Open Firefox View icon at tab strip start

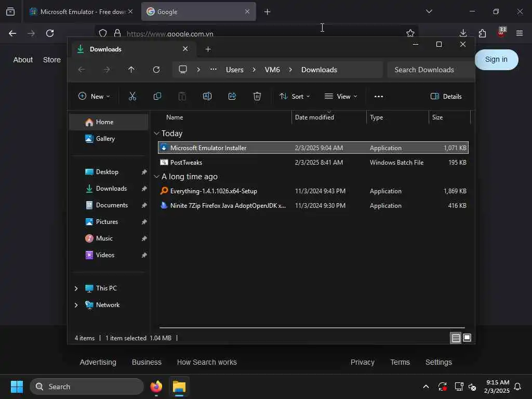tap(10, 11)
